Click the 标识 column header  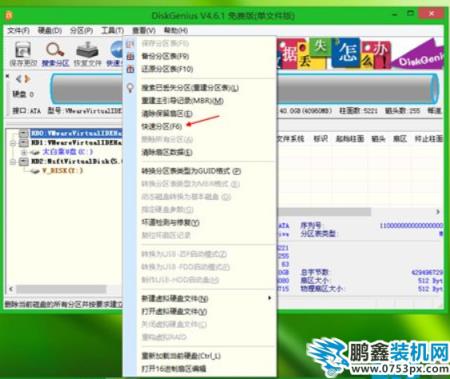tap(321, 139)
